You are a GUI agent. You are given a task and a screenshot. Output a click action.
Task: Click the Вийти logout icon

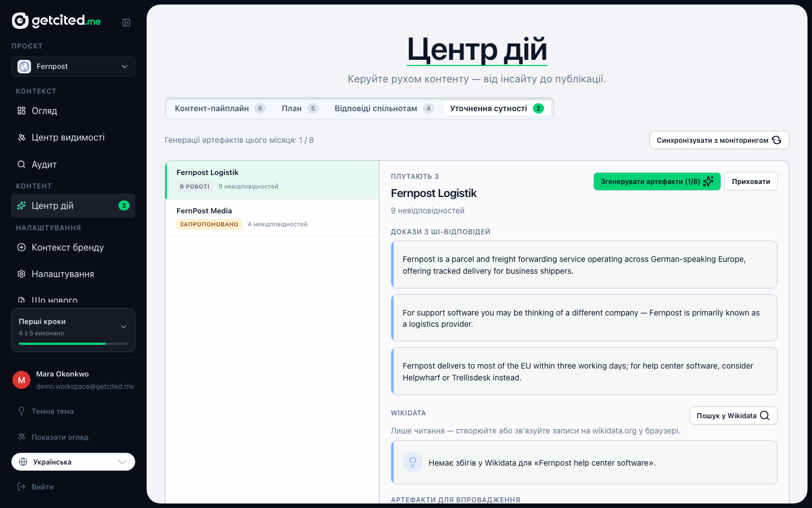click(x=21, y=487)
